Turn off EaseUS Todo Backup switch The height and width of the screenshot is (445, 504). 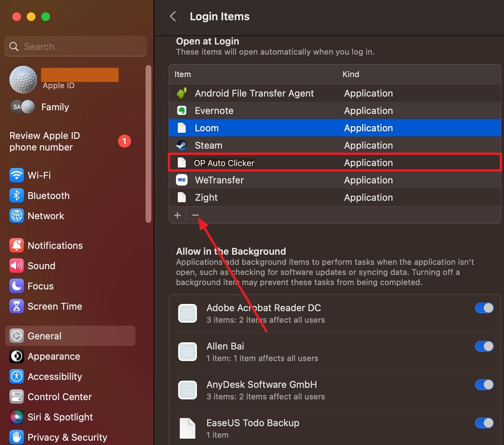coord(484,423)
